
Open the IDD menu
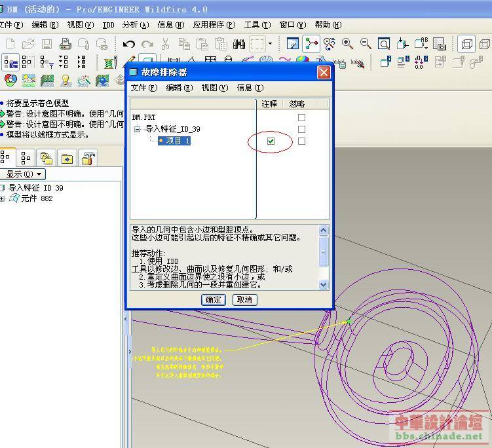coord(108,25)
